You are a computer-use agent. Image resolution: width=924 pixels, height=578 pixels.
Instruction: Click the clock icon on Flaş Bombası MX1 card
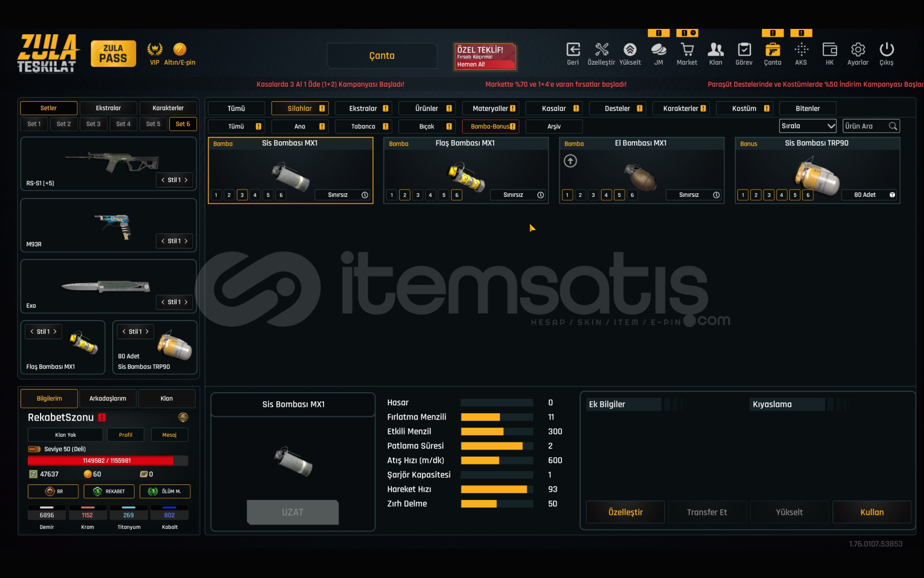click(541, 195)
